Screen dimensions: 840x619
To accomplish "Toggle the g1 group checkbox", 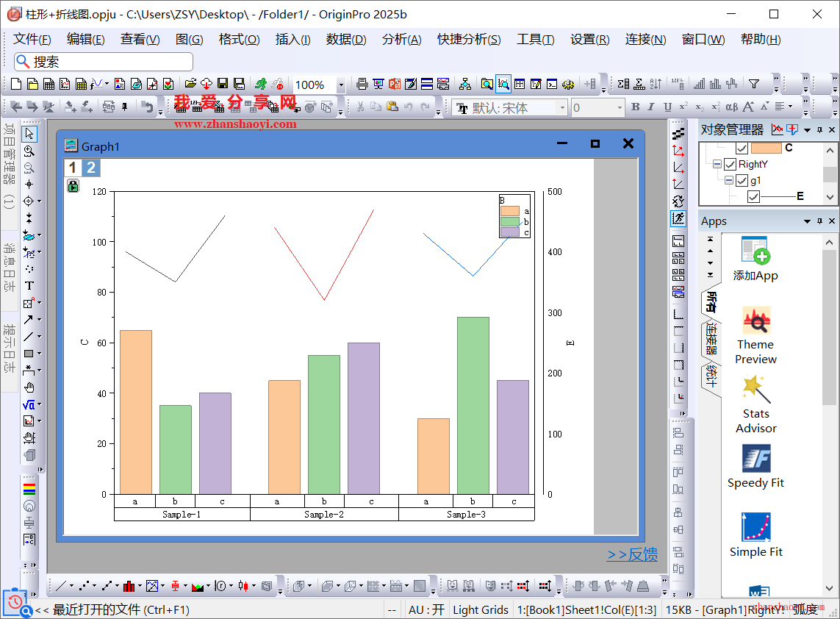I will click(x=742, y=180).
